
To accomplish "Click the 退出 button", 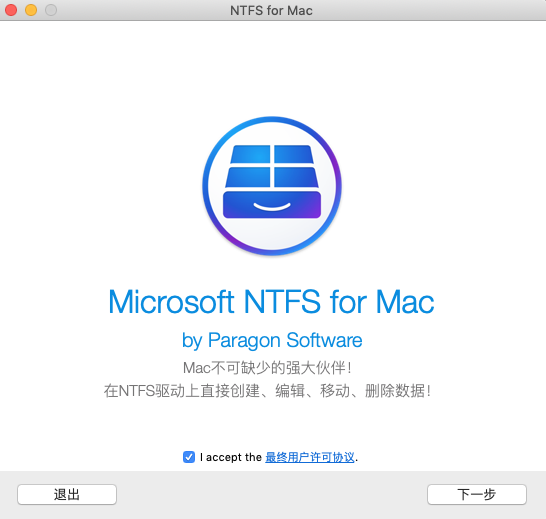I will point(67,494).
